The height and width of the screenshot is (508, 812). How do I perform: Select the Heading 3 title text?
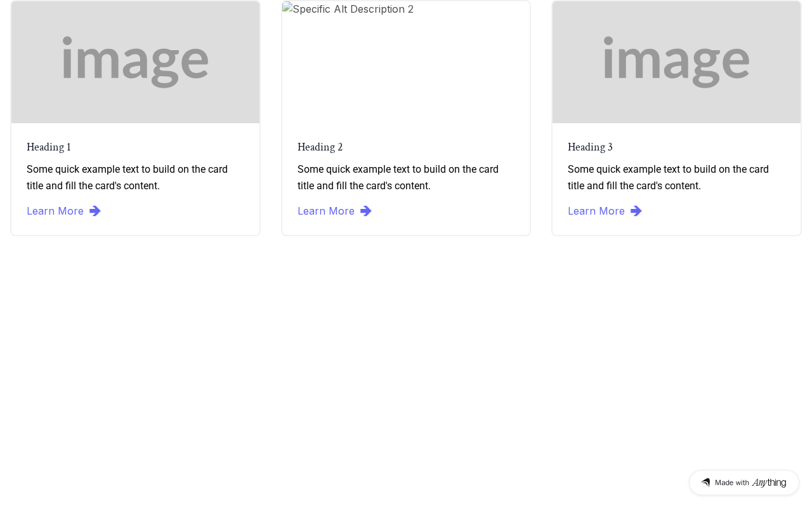tap(590, 147)
